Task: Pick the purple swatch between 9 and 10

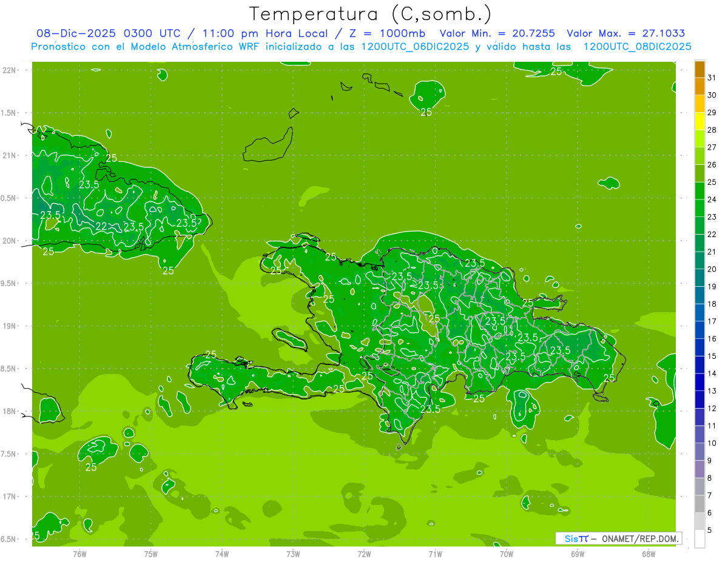Action: point(699,452)
